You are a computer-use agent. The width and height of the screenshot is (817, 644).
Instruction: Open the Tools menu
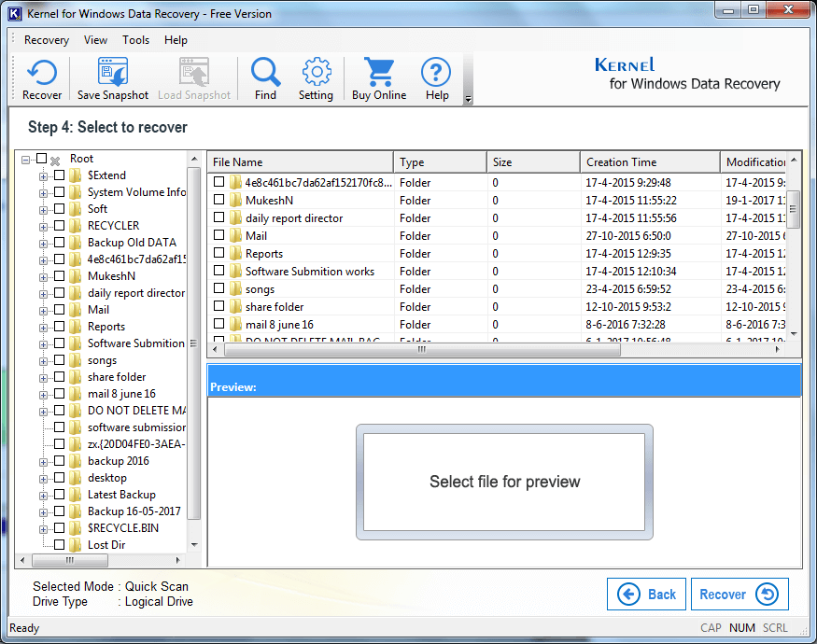135,40
